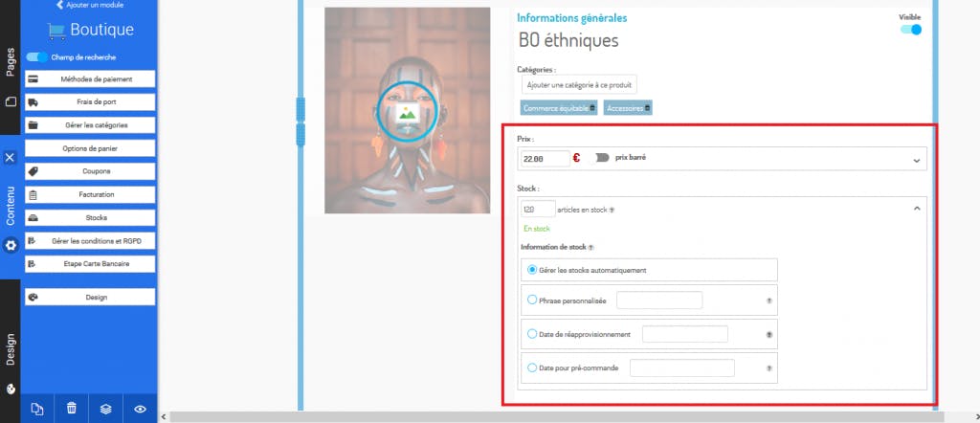Click the trash icon to delete module
Viewport: 980px width, 423px height.
coord(72,409)
